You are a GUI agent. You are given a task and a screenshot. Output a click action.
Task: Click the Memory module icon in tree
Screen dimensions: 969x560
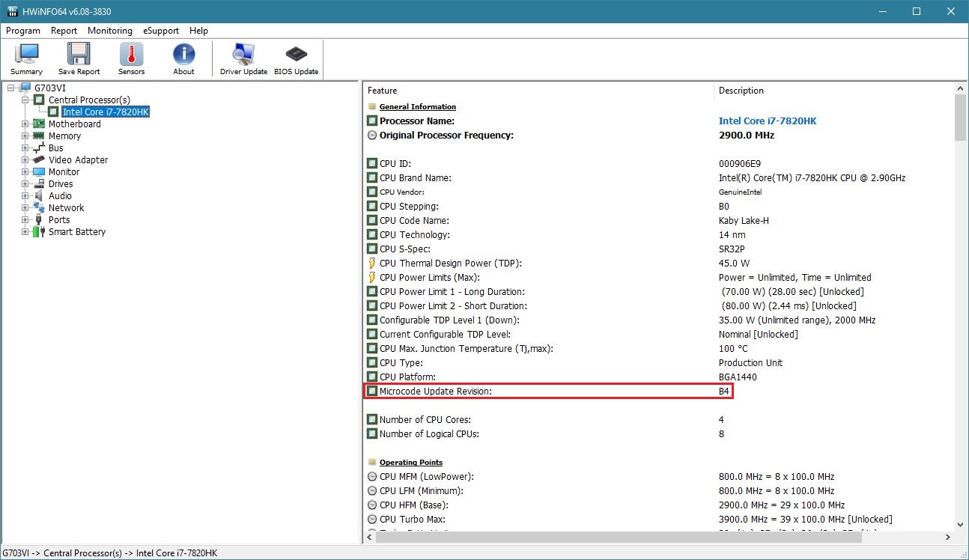[39, 136]
